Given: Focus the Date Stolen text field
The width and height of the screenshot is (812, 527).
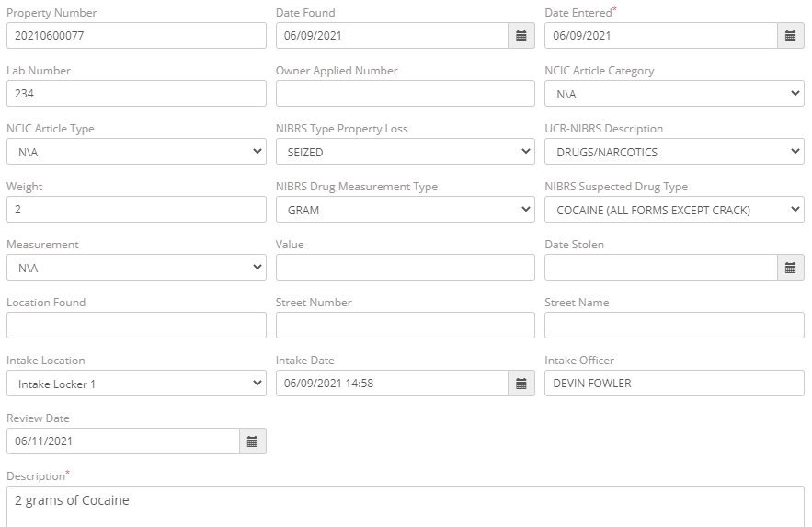Looking at the screenshot, I should 661,268.
